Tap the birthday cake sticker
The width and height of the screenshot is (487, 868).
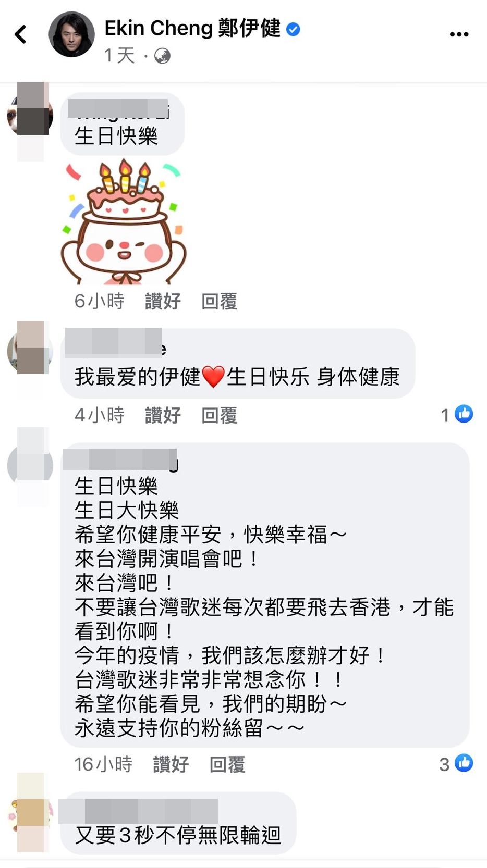(124, 221)
